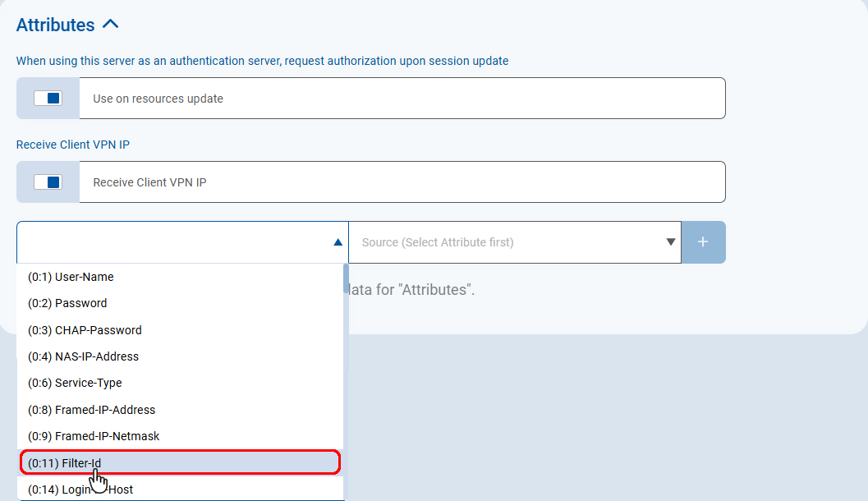The height and width of the screenshot is (501, 868).
Task: Pick (0:14) Login-IP-Host option
Action: pyautogui.click(x=80, y=490)
